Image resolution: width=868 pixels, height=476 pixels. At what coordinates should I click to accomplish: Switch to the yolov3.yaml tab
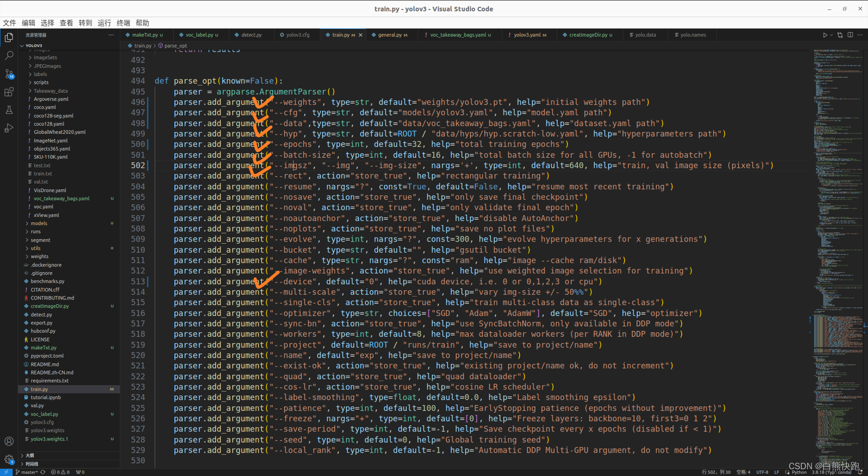pos(528,35)
